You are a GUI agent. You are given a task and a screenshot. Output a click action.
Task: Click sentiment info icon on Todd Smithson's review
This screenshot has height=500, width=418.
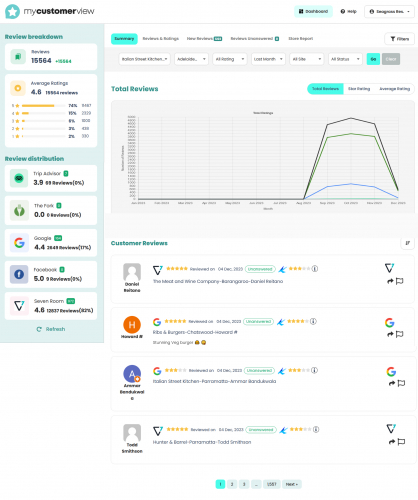point(316,429)
